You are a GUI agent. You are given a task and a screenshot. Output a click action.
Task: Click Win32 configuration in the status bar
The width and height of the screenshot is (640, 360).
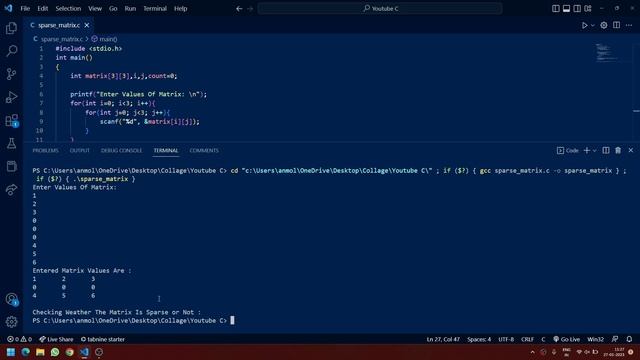pyautogui.click(x=596, y=339)
